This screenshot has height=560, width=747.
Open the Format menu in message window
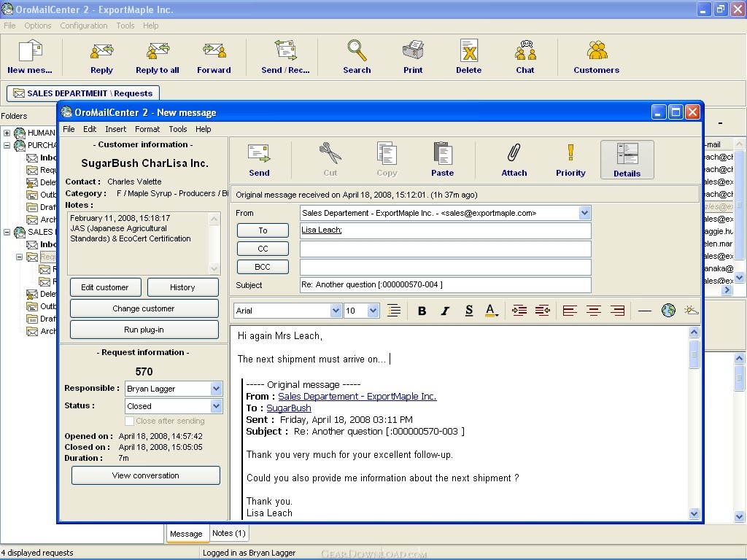point(147,129)
